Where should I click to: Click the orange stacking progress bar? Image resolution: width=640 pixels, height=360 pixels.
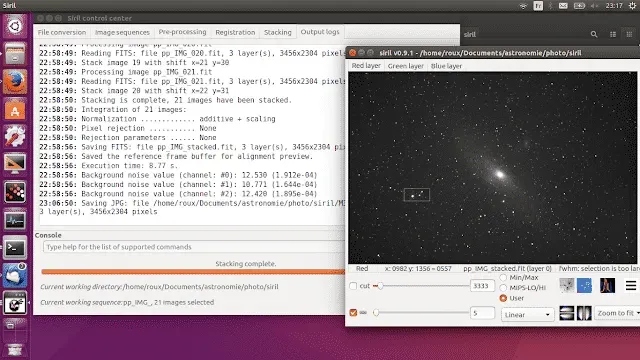click(x=193, y=271)
